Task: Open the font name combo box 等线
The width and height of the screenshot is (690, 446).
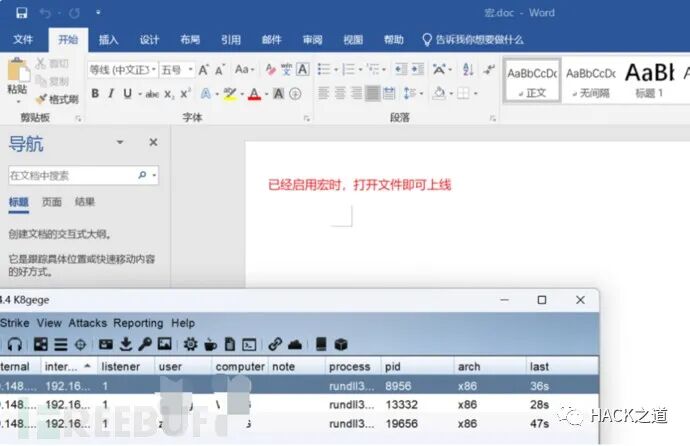Action: pyautogui.click(x=122, y=69)
